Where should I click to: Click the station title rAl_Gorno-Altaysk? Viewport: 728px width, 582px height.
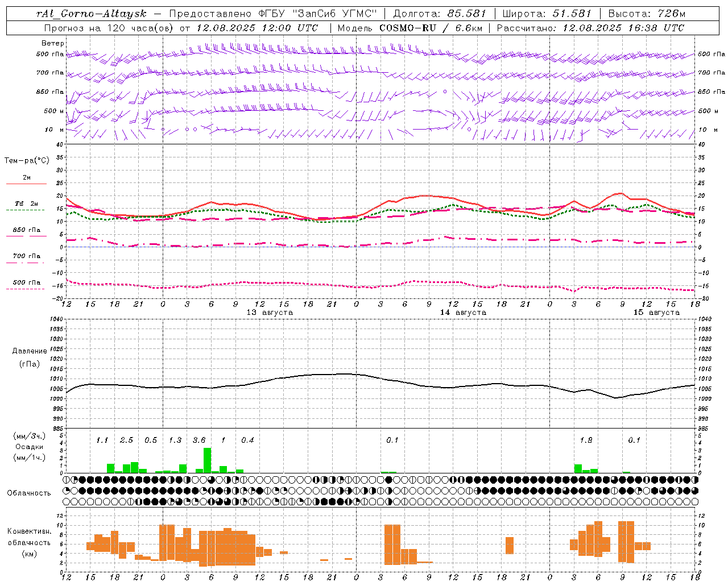91,14
